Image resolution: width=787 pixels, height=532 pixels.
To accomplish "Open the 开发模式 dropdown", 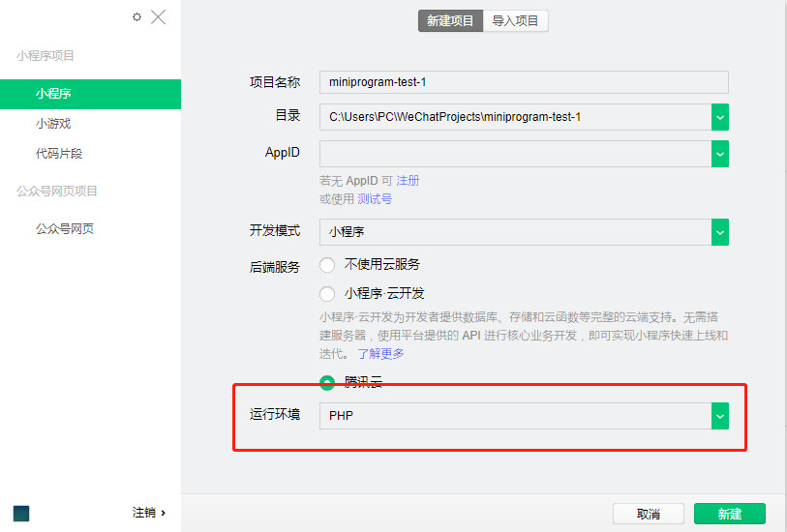I will (x=524, y=232).
